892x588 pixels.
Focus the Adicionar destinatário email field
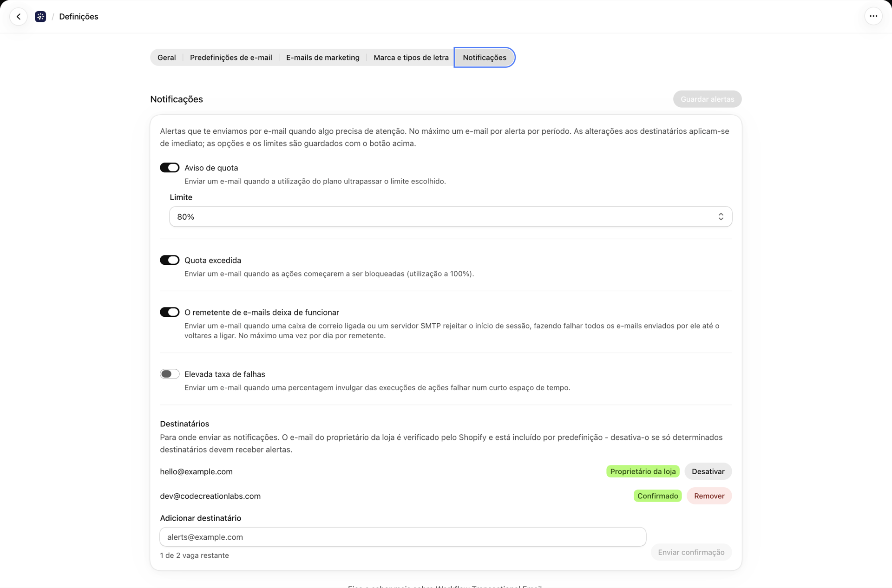point(403,537)
